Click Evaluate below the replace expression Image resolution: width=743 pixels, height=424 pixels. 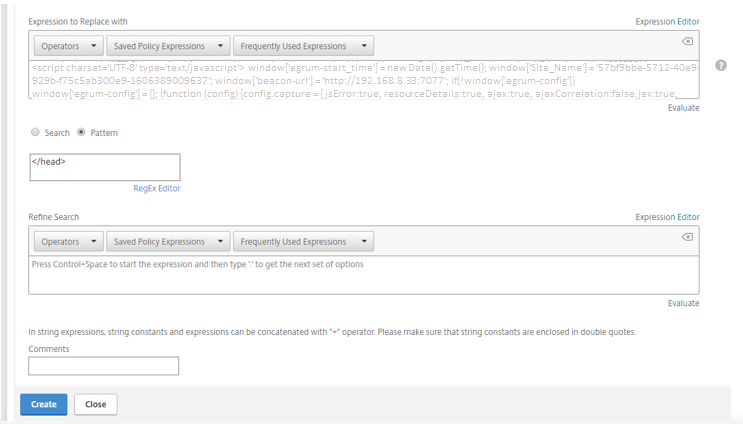point(683,108)
